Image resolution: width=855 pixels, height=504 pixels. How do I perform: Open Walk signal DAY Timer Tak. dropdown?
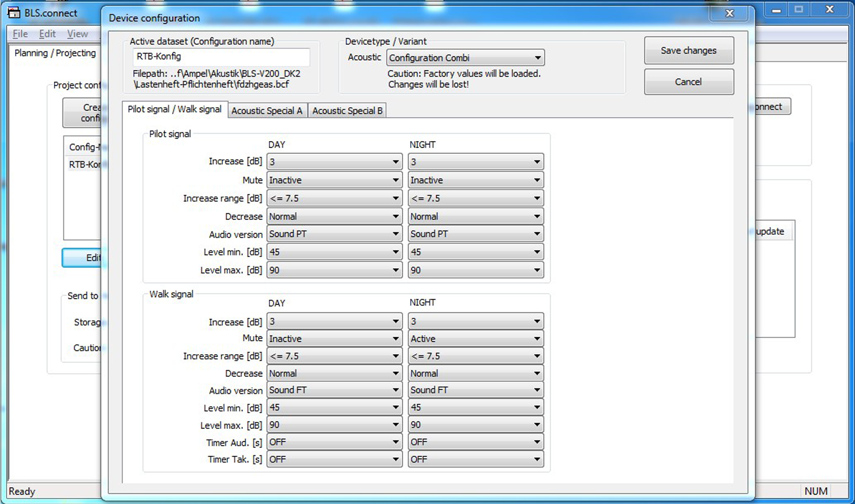[x=334, y=460]
